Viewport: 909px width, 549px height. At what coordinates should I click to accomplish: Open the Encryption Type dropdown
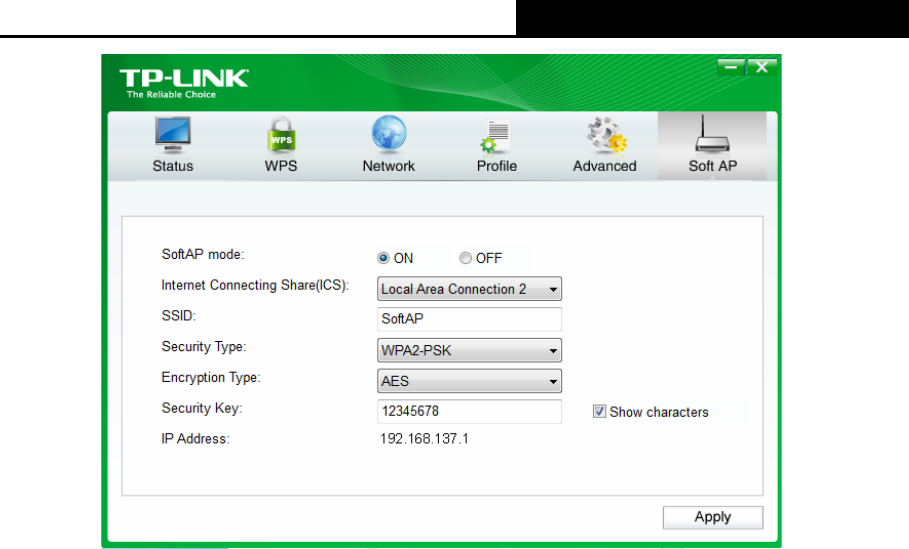469,381
